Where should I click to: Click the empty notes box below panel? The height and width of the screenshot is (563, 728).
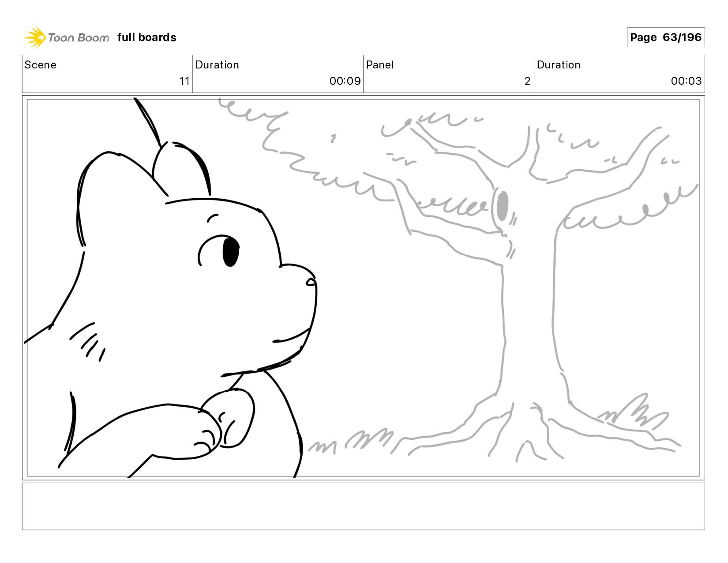coord(363,506)
